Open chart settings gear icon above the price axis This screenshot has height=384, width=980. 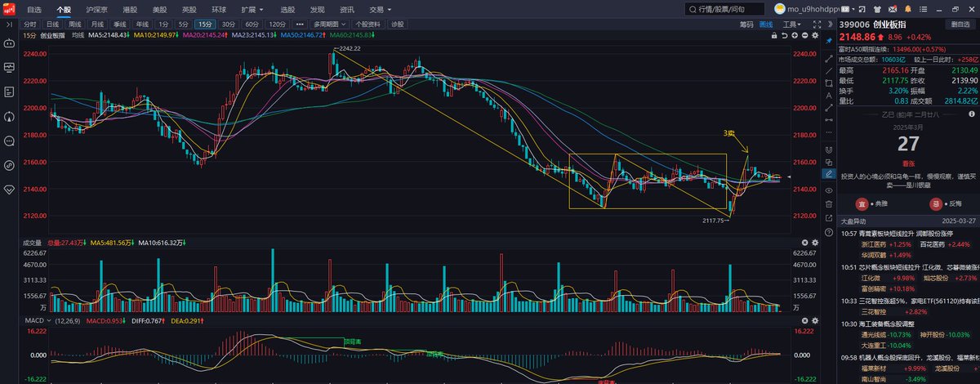[x=814, y=36]
